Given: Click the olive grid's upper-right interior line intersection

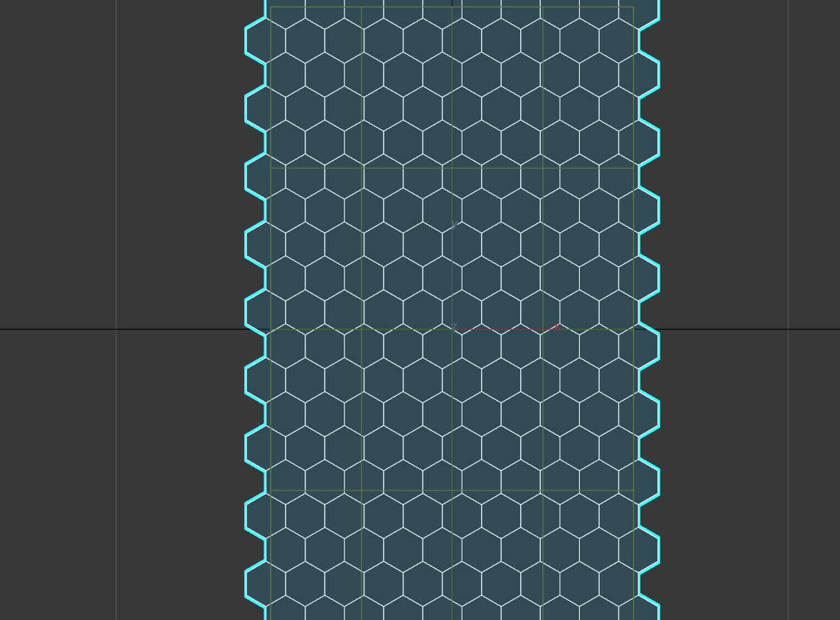Looking at the screenshot, I should click(x=542, y=168).
